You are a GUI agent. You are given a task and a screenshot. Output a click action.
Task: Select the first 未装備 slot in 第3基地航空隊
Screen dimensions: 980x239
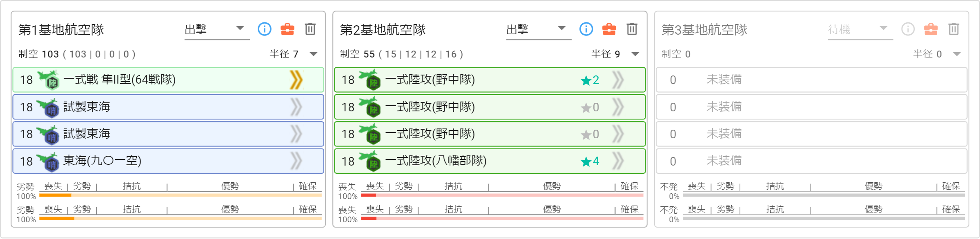tap(811, 80)
